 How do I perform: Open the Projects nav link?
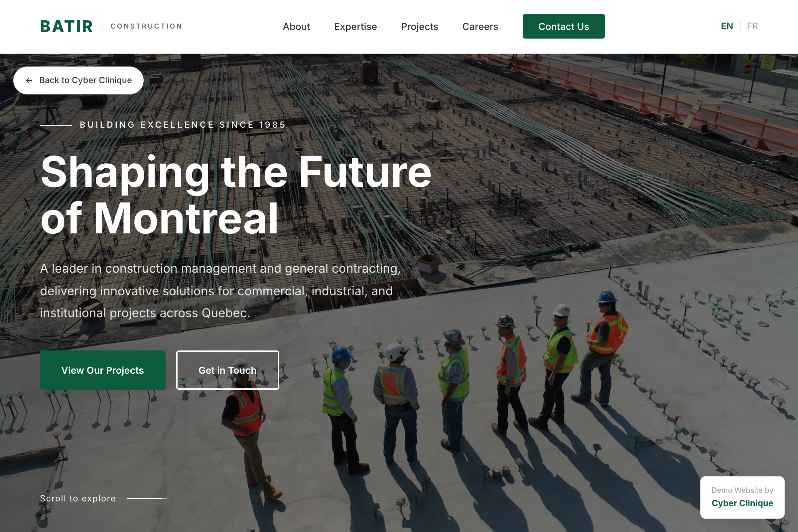click(419, 27)
